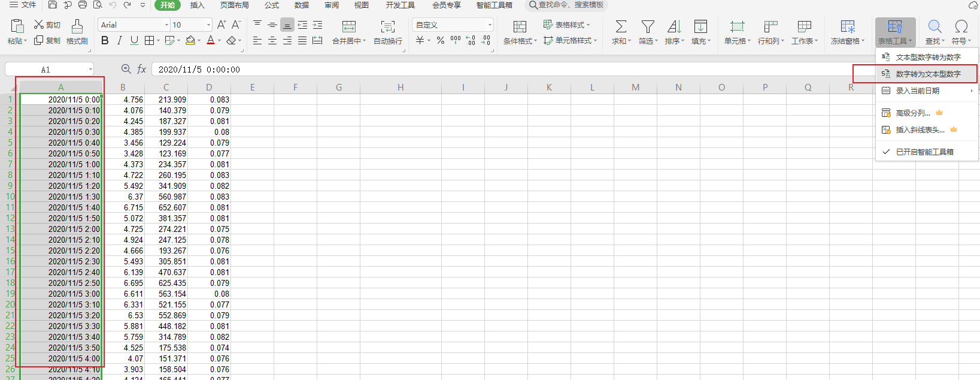Toggle bottom vertical alignment button
This screenshot has width=980, height=380.
[x=287, y=25]
